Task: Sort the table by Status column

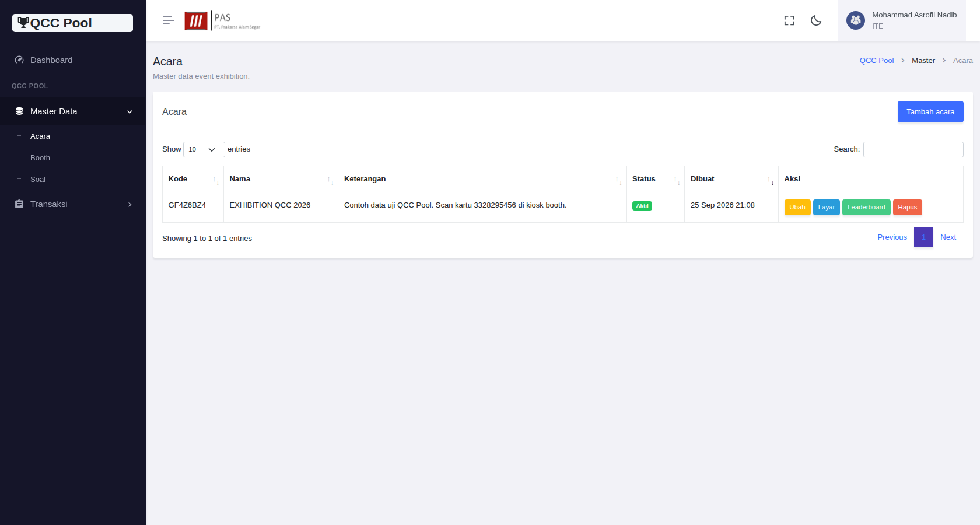Action: click(656, 179)
